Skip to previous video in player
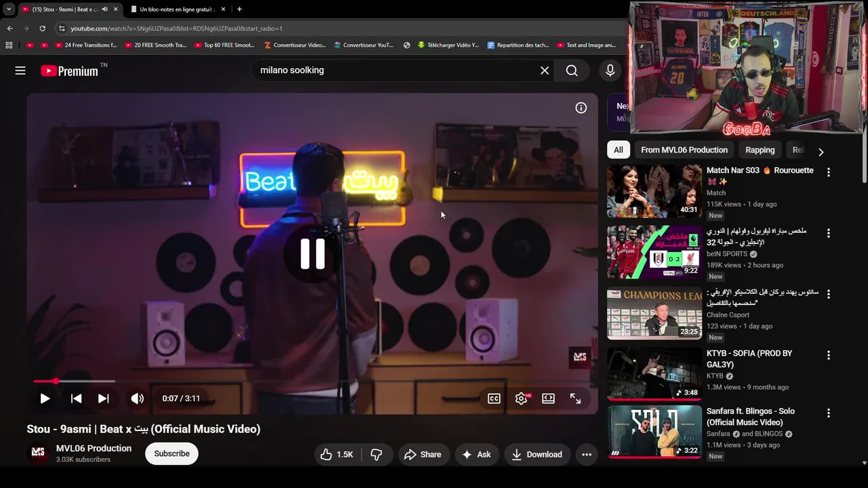868x488 pixels. (77, 399)
